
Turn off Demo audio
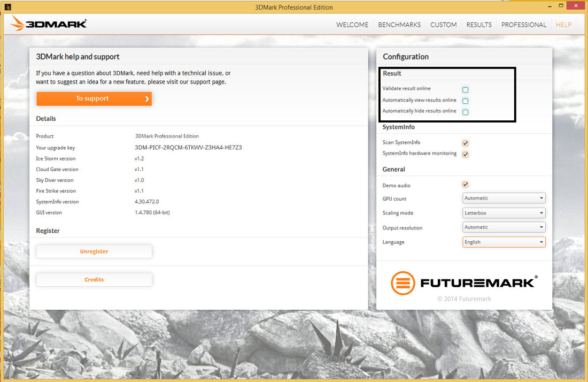point(465,184)
